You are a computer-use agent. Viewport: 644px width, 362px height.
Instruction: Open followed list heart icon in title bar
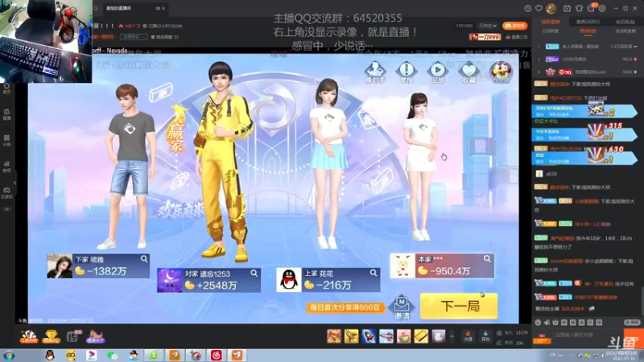539,8
